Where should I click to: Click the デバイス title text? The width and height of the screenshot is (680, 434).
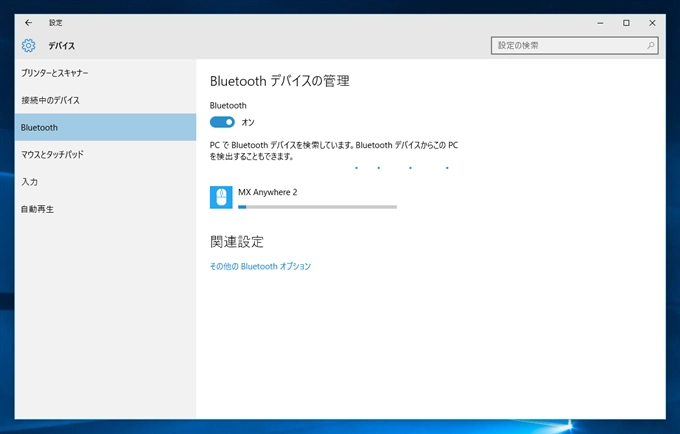(62, 46)
